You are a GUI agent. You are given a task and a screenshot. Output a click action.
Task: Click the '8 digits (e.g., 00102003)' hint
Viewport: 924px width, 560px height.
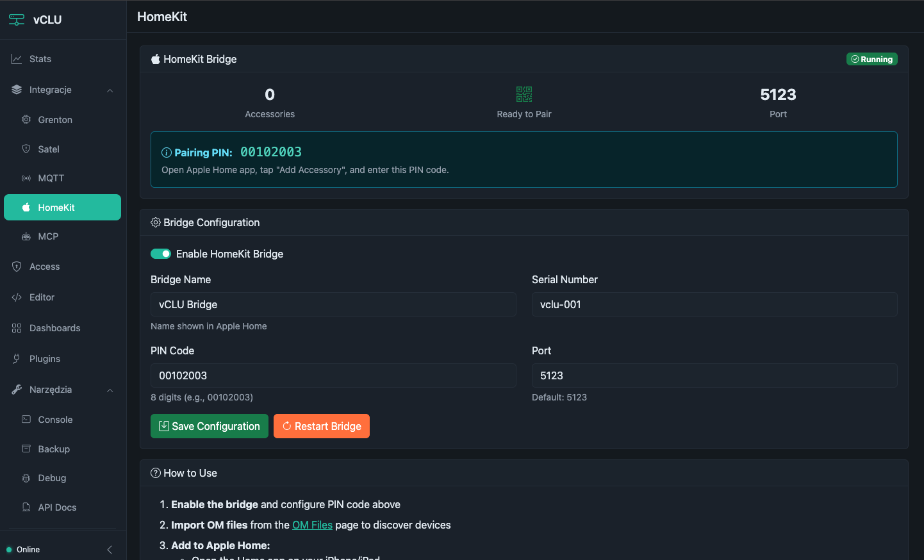click(202, 397)
